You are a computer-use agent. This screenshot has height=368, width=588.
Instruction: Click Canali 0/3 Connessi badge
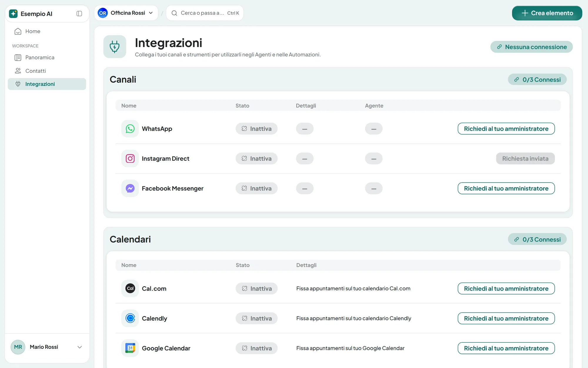(x=537, y=79)
